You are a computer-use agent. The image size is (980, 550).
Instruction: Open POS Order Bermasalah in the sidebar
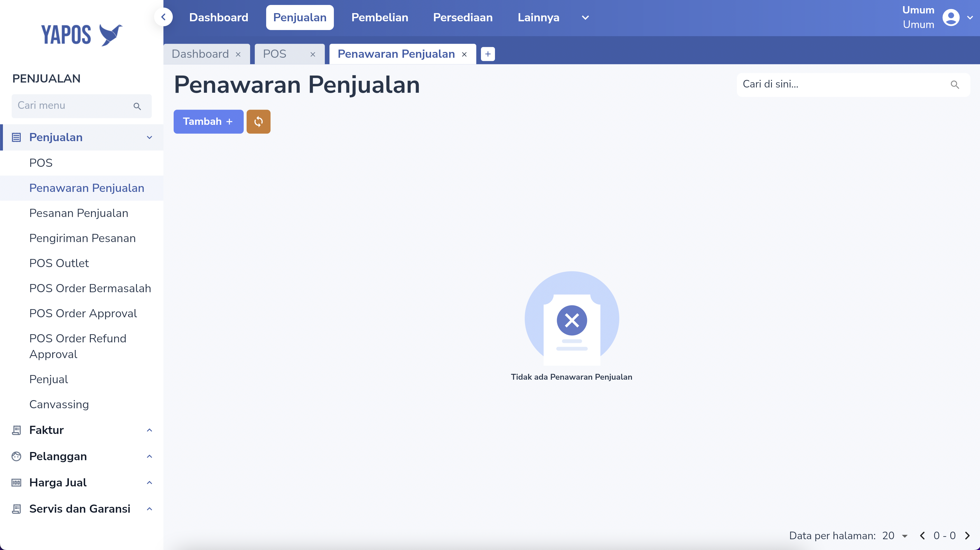click(82, 288)
